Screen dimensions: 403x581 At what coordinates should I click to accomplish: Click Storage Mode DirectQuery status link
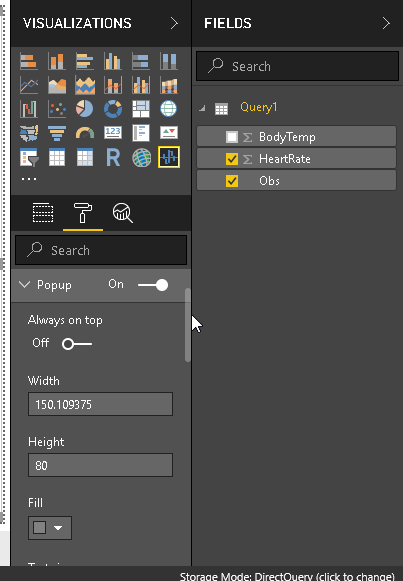click(287, 576)
